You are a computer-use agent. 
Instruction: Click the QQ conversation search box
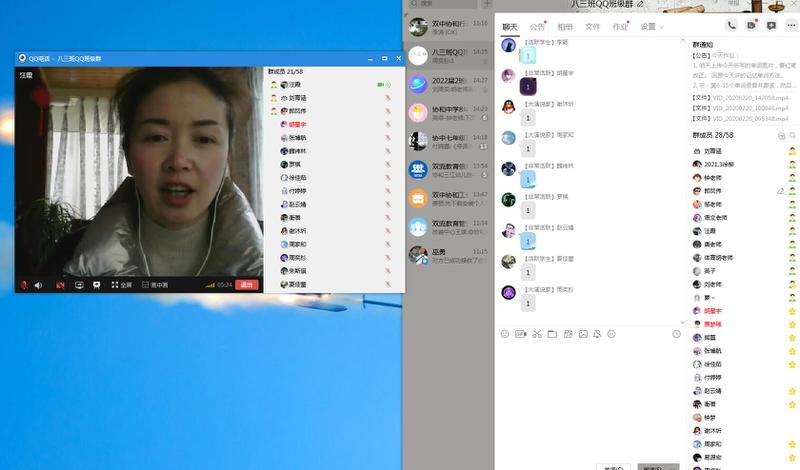[x=443, y=4]
